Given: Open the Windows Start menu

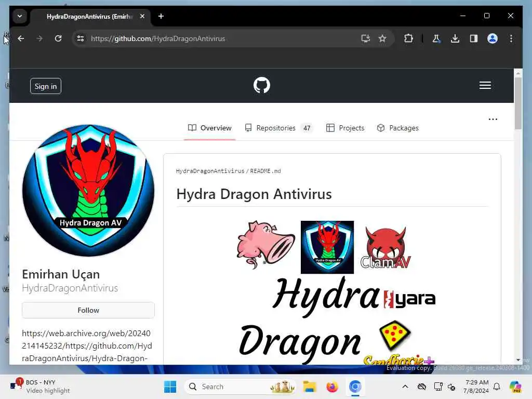Looking at the screenshot, I should (x=170, y=387).
